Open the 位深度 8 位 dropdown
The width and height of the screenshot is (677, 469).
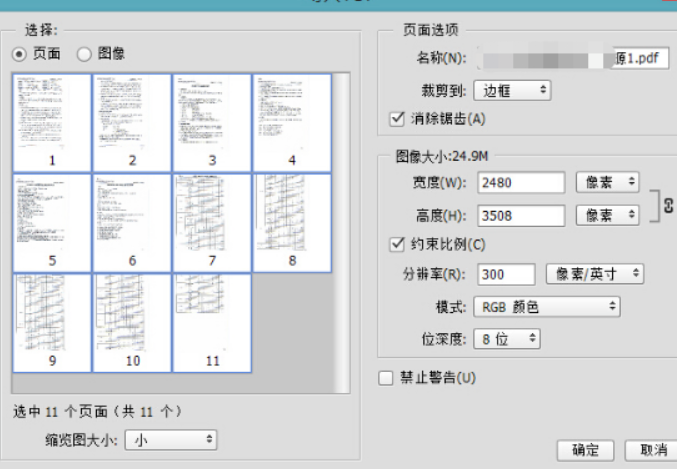(x=506, y=339)
